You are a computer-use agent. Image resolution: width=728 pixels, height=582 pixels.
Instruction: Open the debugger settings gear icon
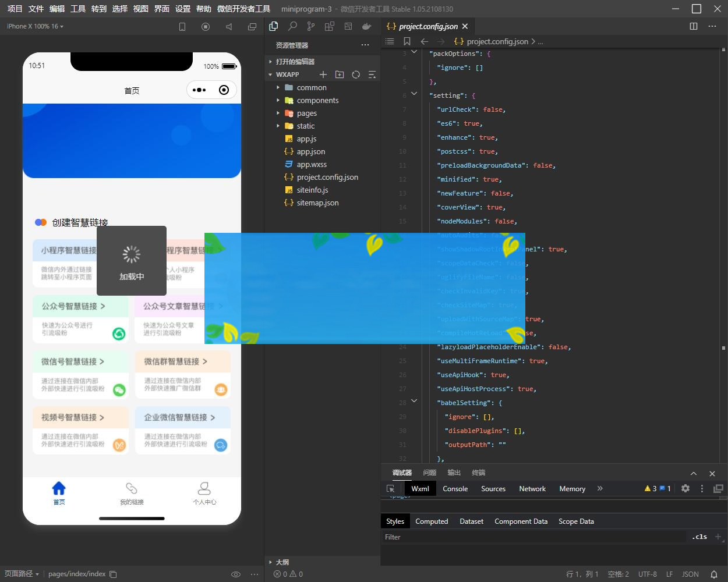(x=685, y=488)
